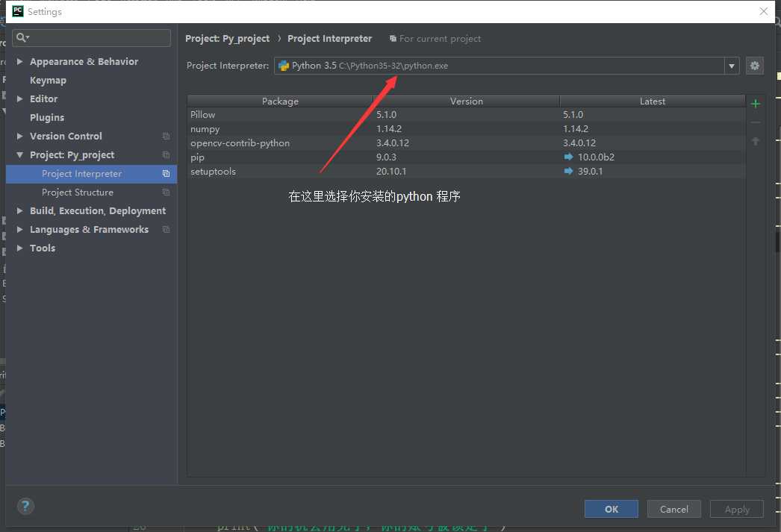Click the settings search field
This screenshot has width=781, height=532.
[x=92, y=38]
